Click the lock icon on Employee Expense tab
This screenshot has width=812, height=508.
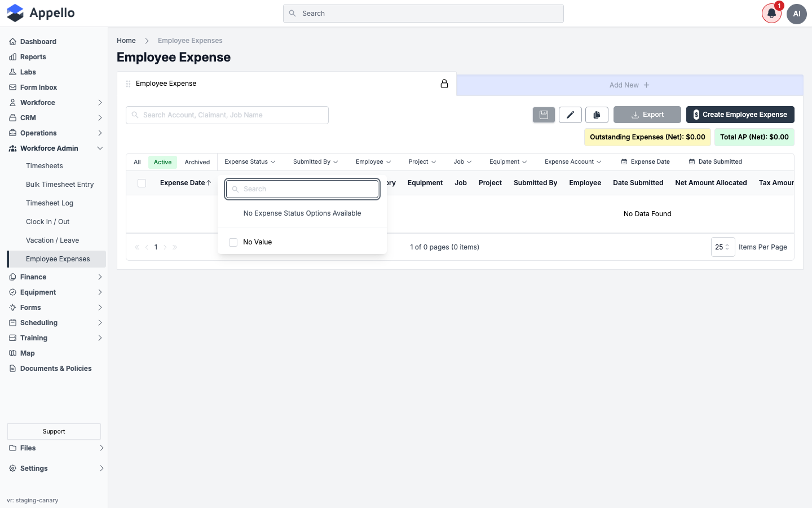(444, 84)
